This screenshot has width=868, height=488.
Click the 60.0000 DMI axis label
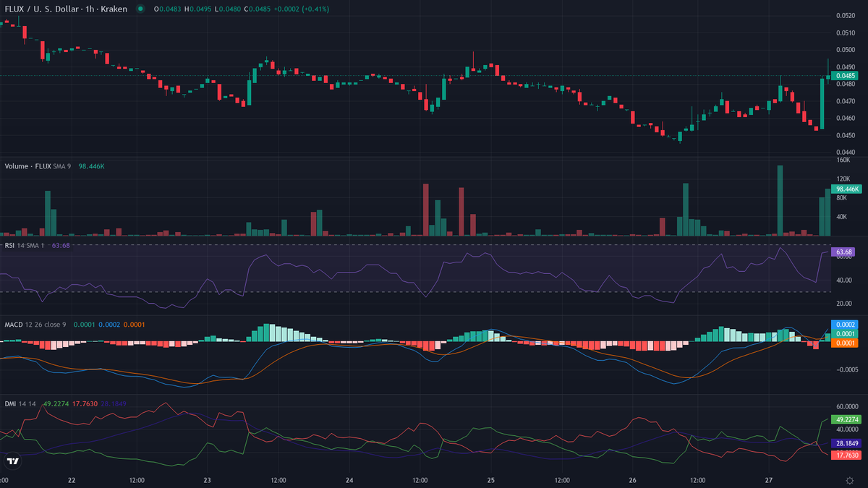tap(846, 407)
